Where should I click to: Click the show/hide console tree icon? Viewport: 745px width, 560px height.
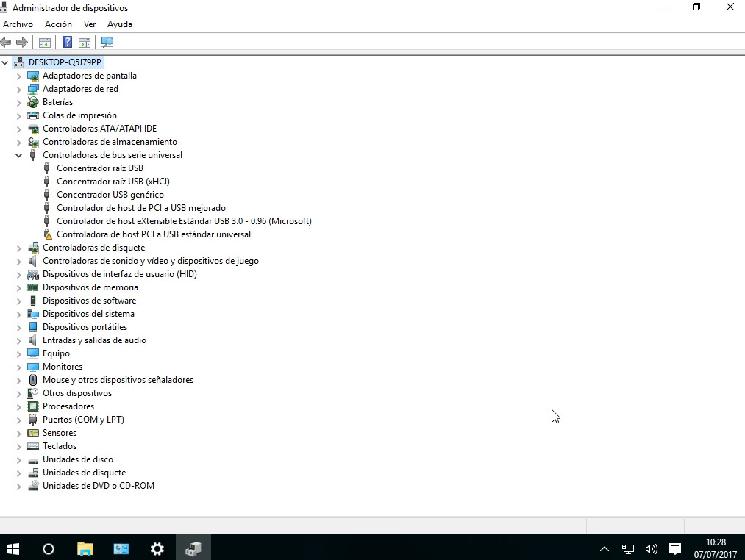pos(45,43)
